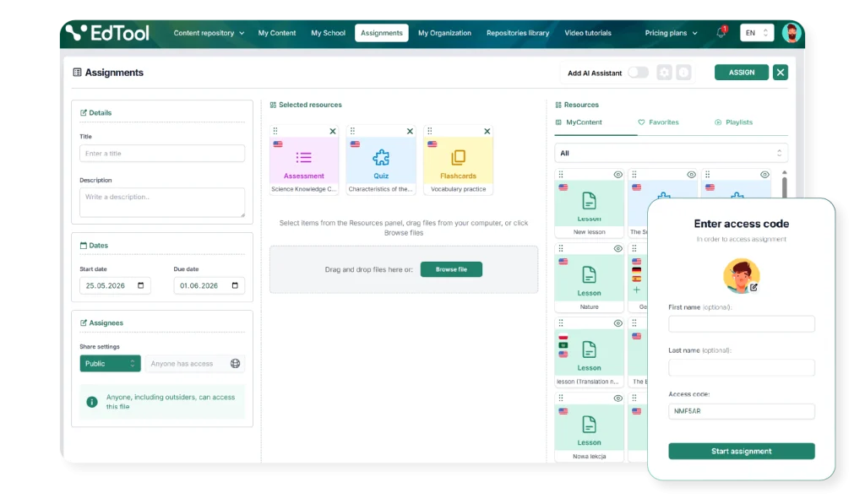Image resolution: width=865 pixels, height=504 pixels.
Task: Toggle the Add AI Assistant switch
Action: coord(639,73)
